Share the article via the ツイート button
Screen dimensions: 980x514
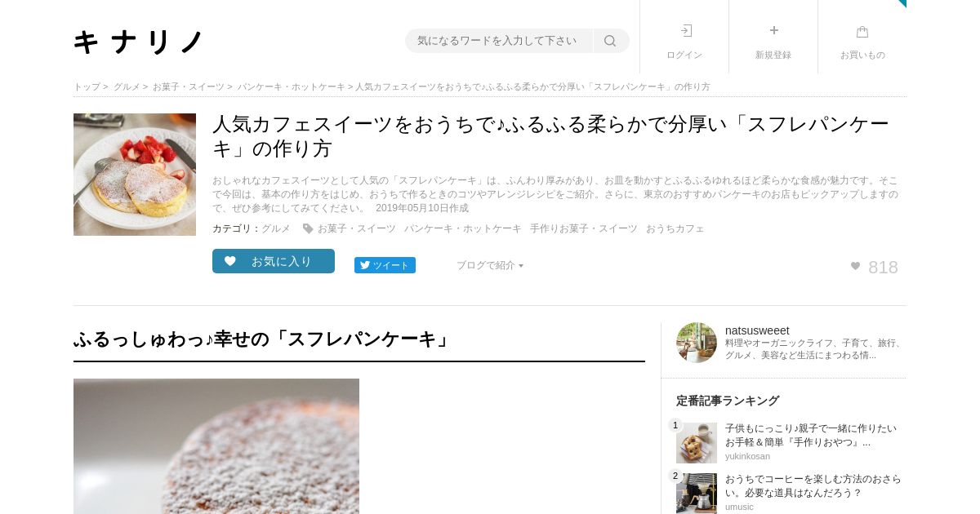(x=385, y=265)
